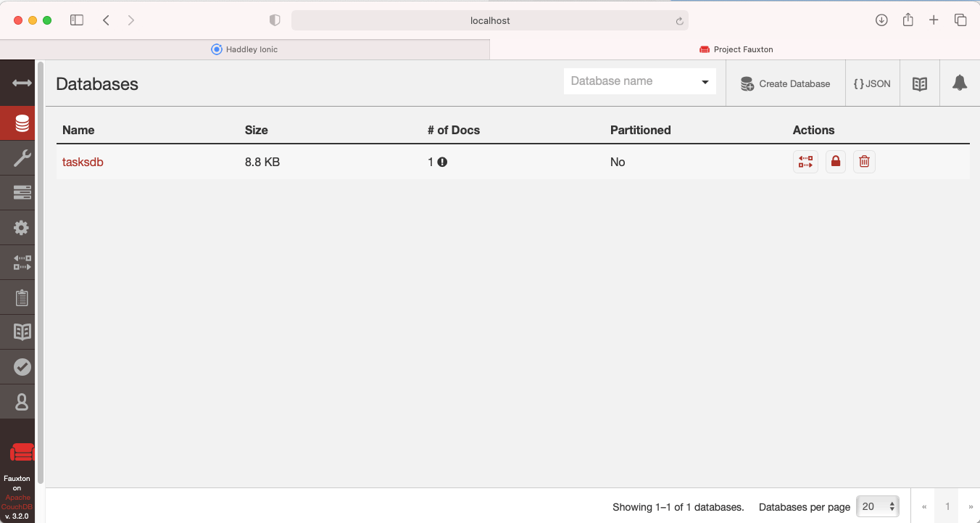Open the Databases sidebar icon
Image resolution: width=980 pixels, height=523 pixels.
click(22, 123)
